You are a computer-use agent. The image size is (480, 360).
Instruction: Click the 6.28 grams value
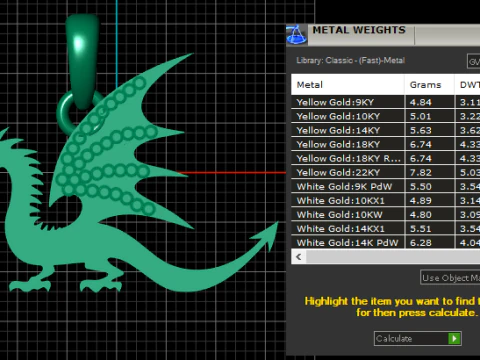coord(421,243)
